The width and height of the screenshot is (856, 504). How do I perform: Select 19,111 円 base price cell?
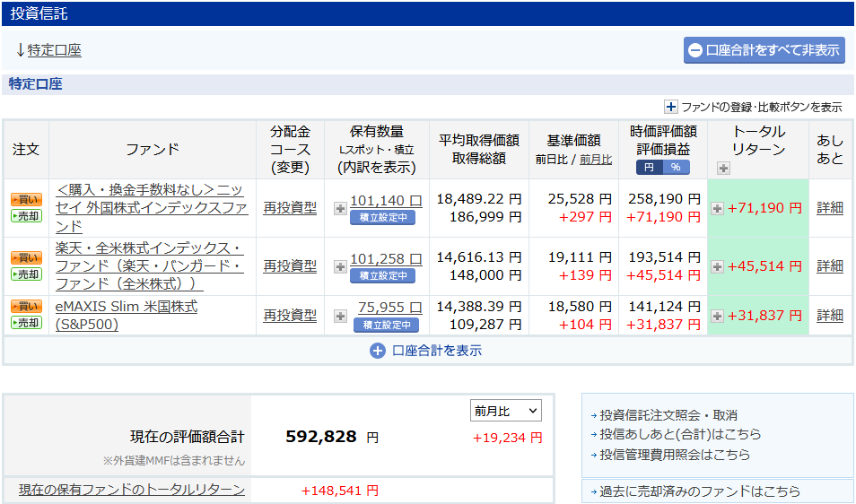tap(580, 257)
